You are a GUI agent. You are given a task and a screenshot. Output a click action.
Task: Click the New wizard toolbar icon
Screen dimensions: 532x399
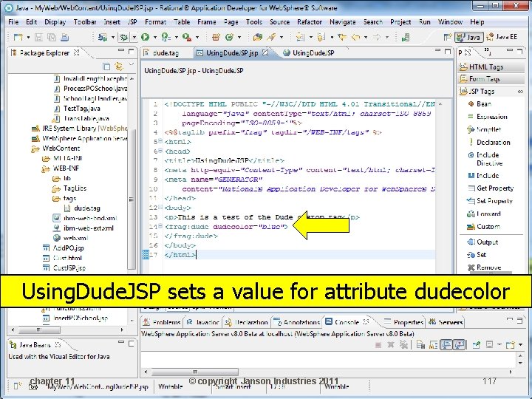click(18, 37)
